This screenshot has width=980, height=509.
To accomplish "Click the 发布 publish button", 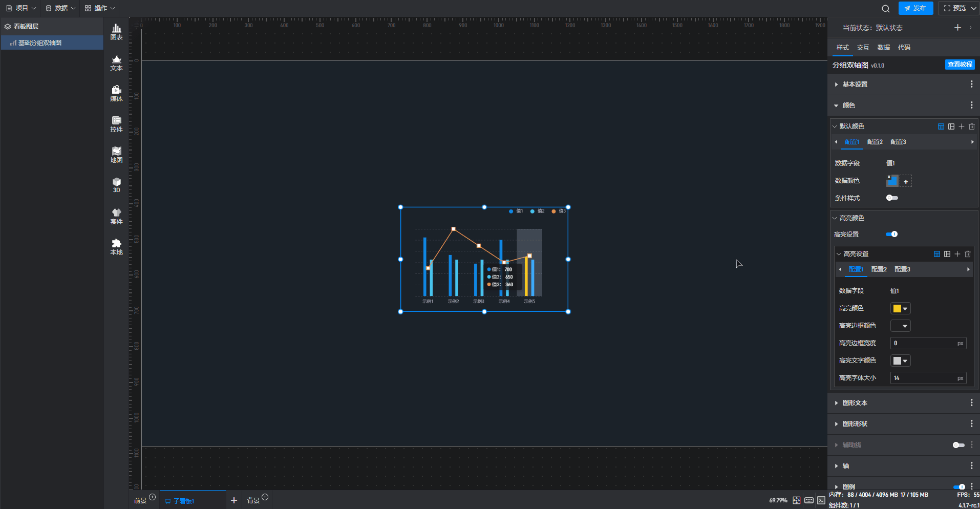I will coord(915,8).
